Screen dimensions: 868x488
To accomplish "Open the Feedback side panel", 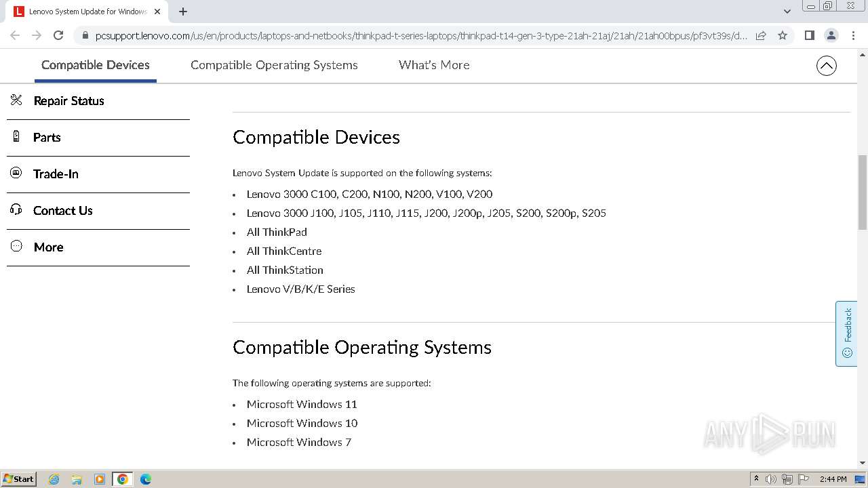I will tap(846, 333).
